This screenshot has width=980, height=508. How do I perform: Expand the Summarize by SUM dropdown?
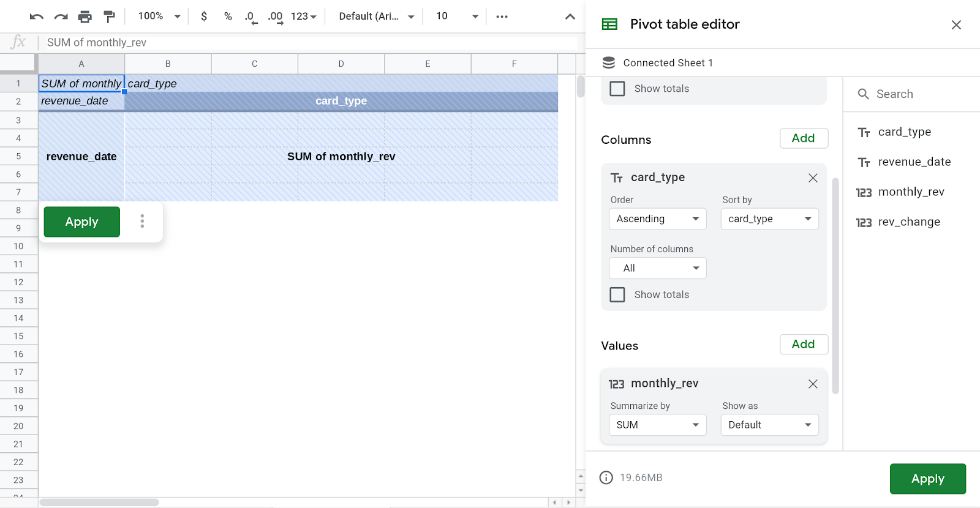pyautogui.click(x=657, y=425)
